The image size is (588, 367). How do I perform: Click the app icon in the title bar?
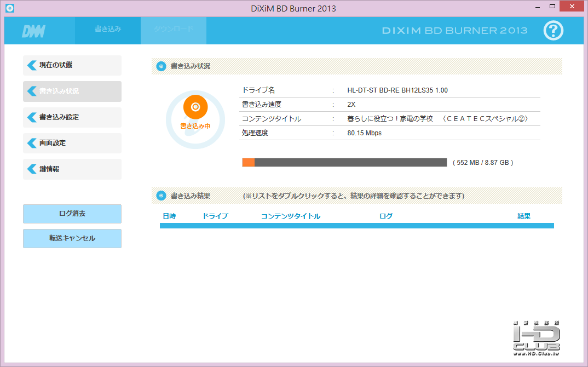pyautogui.click(x=10, y=8)
